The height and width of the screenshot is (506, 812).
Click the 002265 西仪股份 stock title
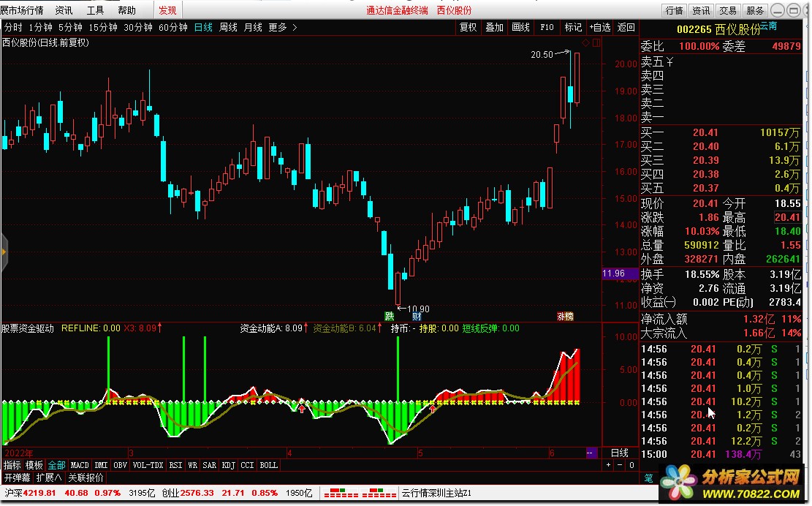pos(718,29)
